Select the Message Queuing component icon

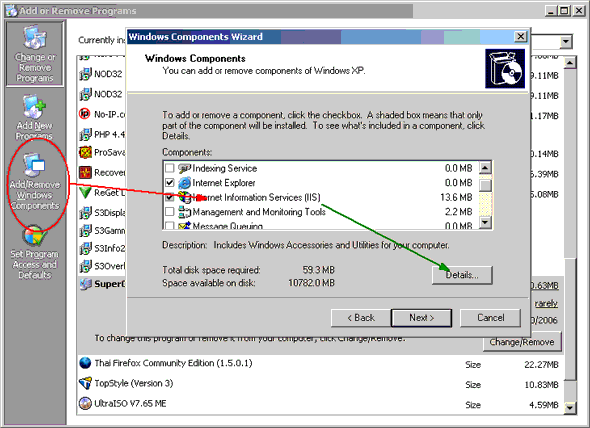coord(184,225)
